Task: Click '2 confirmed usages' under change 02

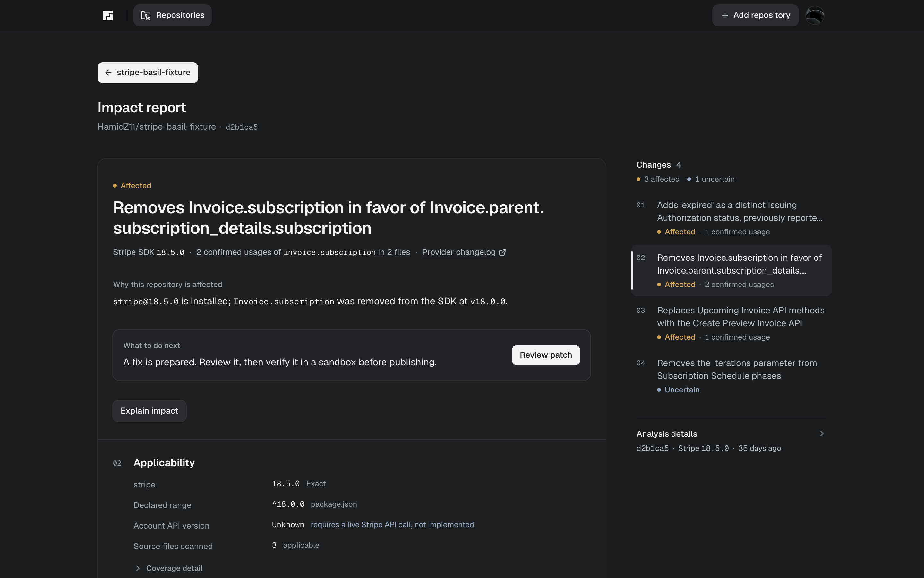Action: coord(739,285)
